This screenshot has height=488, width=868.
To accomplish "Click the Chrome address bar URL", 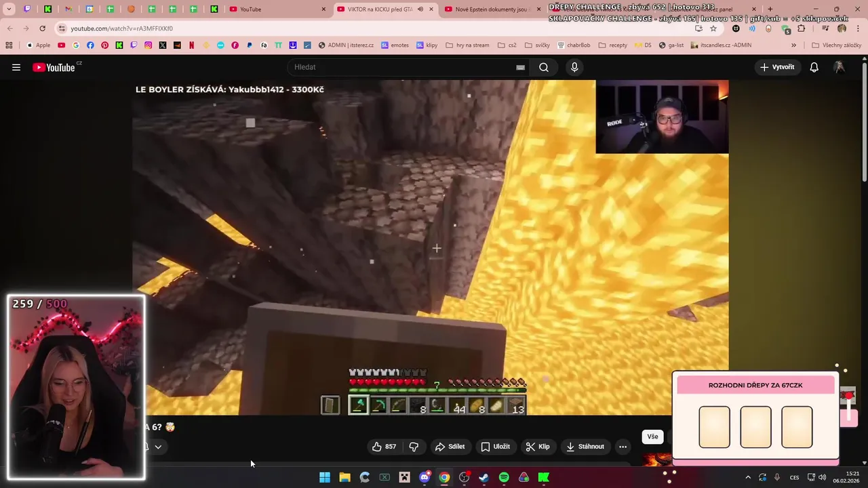I will coord(122,28).
